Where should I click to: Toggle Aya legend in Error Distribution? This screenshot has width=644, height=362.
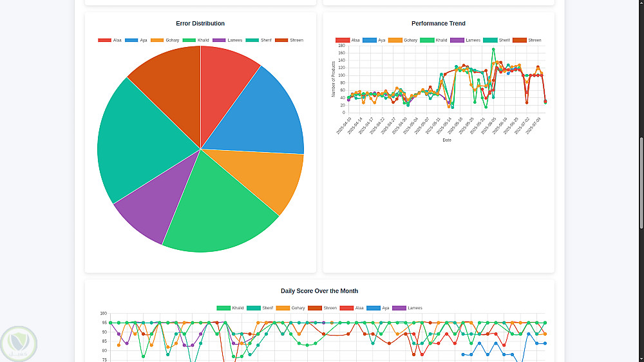(x=136, y=41)
